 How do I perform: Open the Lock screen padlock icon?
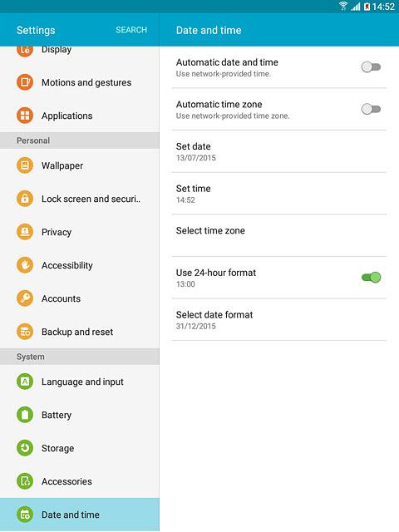(x=25, y=199)
